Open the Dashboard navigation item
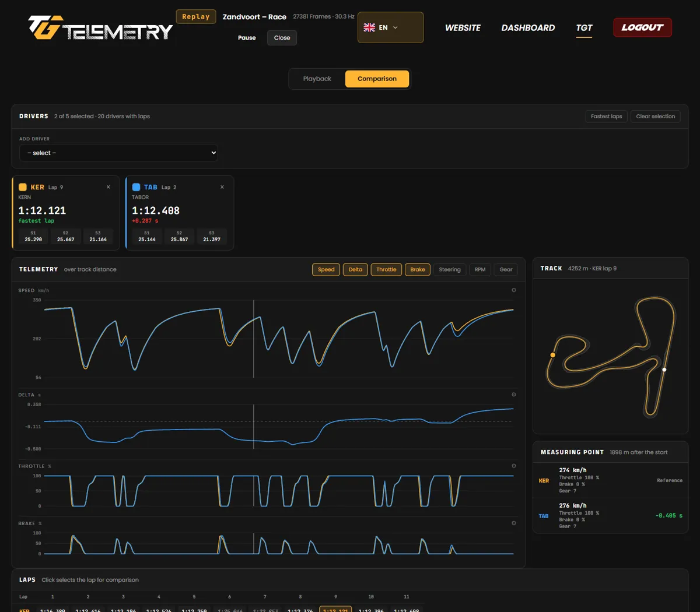 [x=528, y=27]
